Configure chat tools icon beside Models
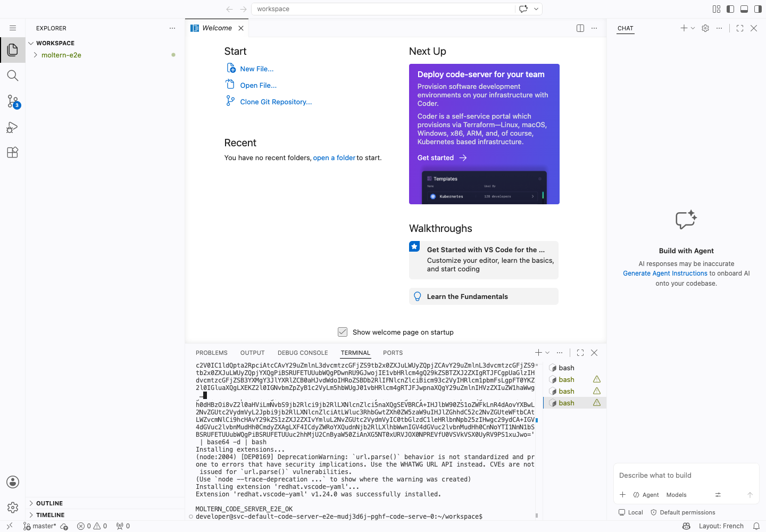 pyautogui.click(x=718, y=495)
